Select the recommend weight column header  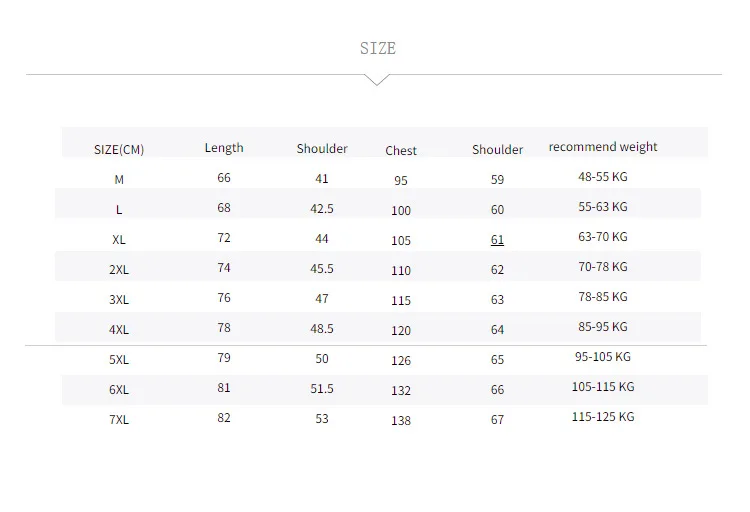pos(603,147)
